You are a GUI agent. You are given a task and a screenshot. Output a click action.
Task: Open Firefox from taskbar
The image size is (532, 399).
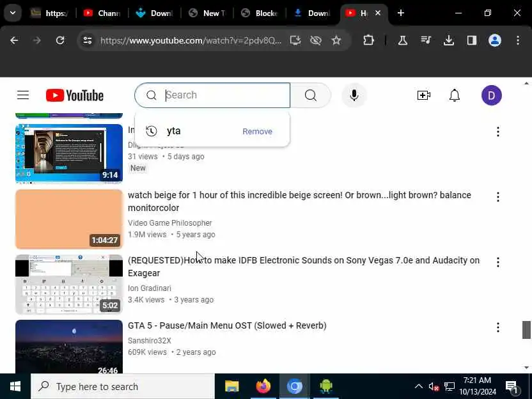(x=263, y=386)
